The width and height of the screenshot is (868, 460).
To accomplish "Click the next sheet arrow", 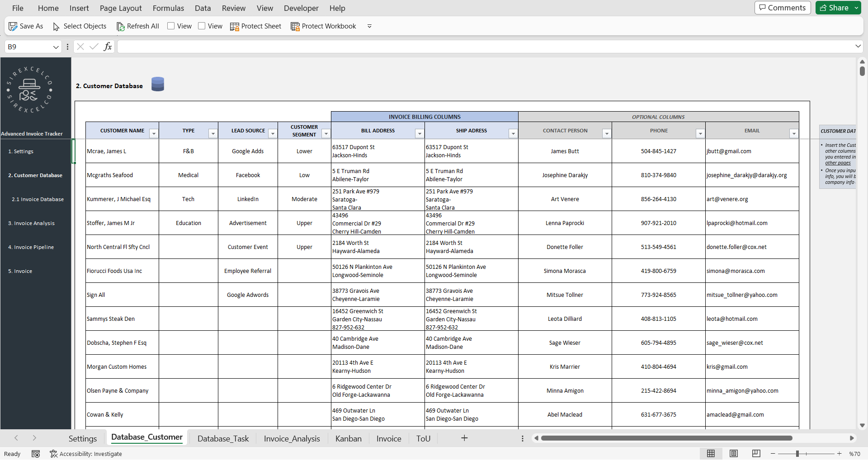I will [x=34, y=438].
